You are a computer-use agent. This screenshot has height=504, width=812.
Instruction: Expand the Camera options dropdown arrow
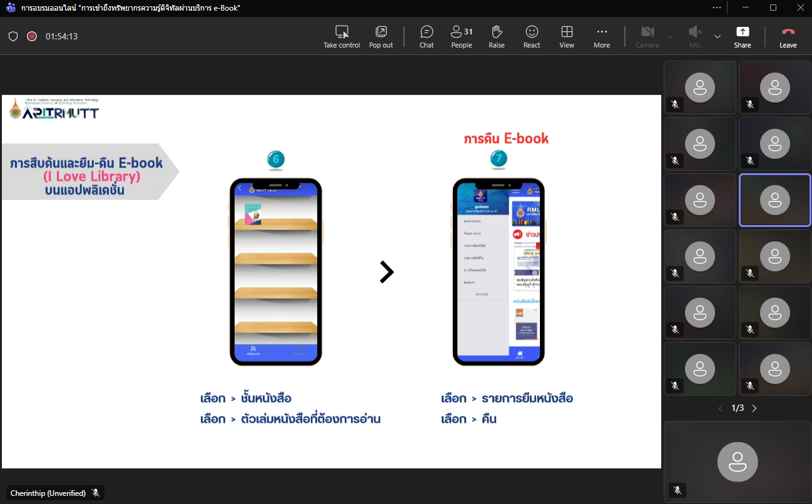(x=670, y=36)
